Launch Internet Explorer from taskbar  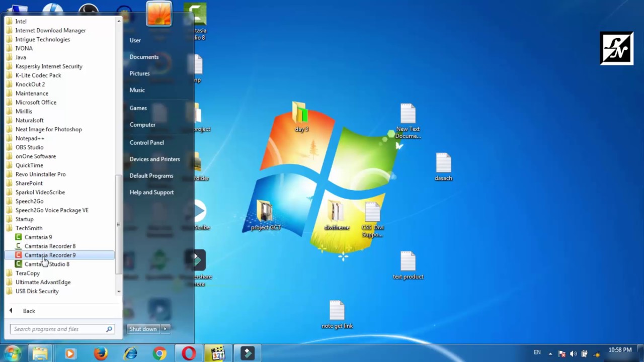point(130,353)
